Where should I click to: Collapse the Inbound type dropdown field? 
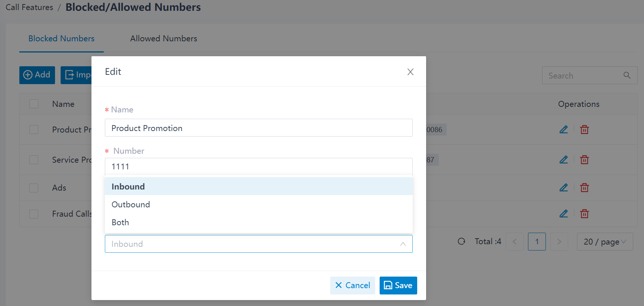[x=259, y=244]
